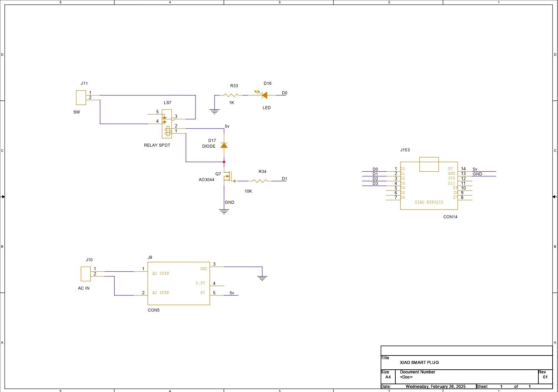This screenshot has width=558, height=392.
Task: Click the 'CON14' label
Action: (x=450, y=217)
